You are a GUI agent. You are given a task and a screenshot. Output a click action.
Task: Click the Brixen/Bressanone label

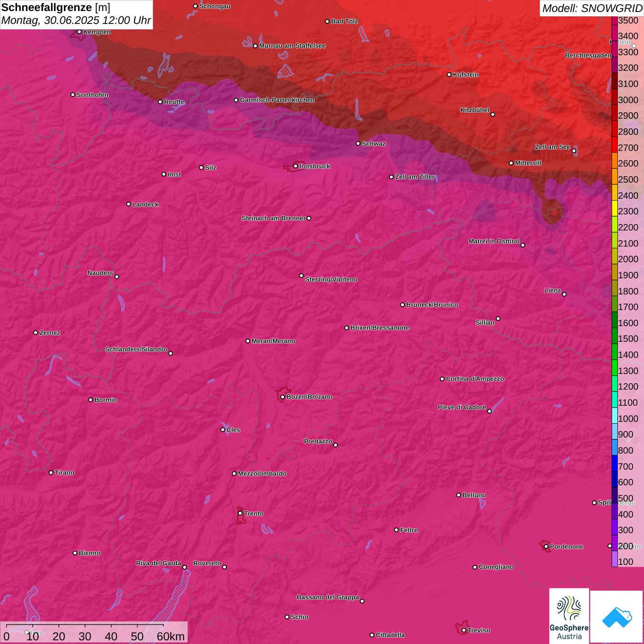tap(379, 328)
